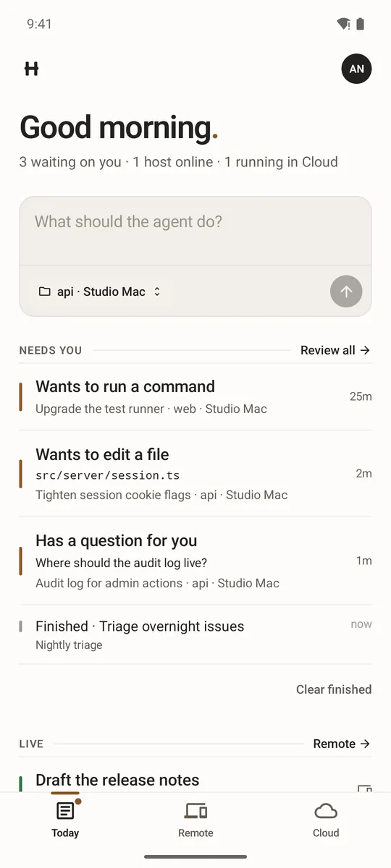Focus the 'What should the agent do?' field

tap(195, 230)
